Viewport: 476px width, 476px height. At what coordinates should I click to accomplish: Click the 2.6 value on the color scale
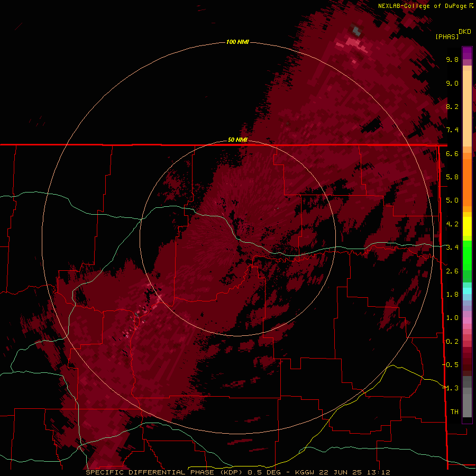click(x=452, y=271)
